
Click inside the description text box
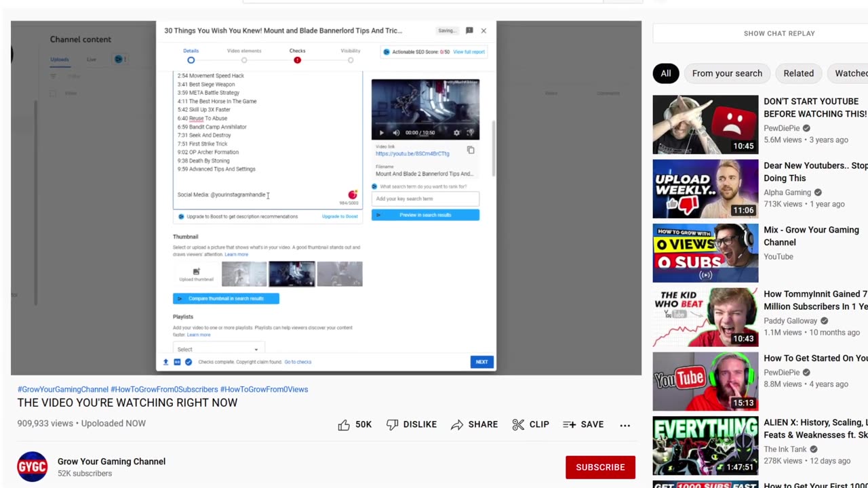pyautogui.click(x=268, y=139)
